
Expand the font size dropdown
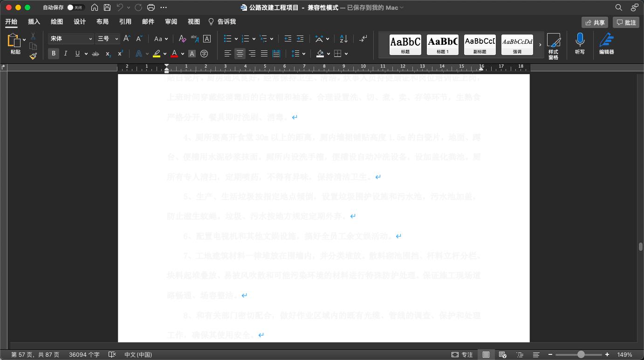pos(116,39)
